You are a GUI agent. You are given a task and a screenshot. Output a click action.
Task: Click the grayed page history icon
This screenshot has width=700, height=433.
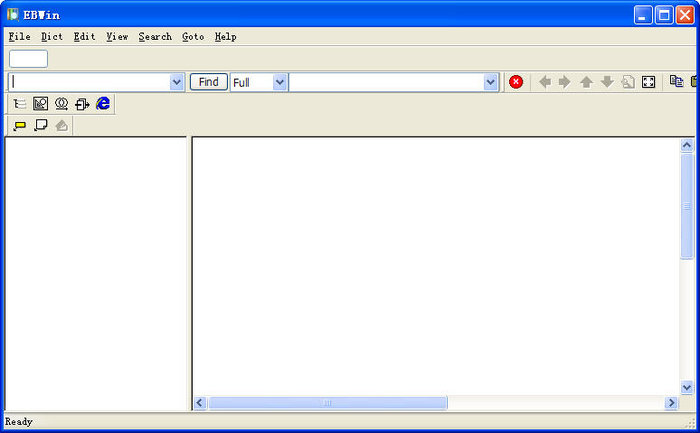[628, 82]
